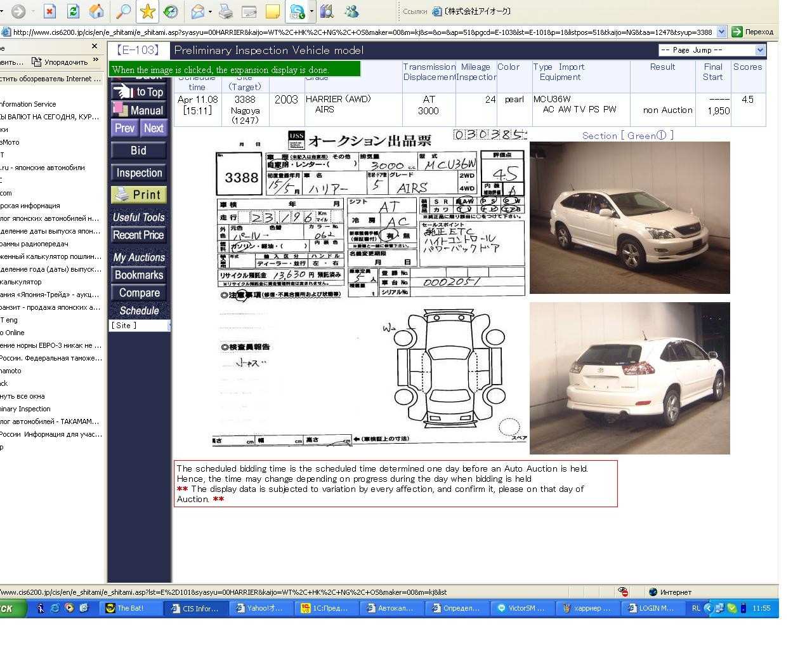This screenshot has width=812, height=650.
Task: Open the Page Jump dropdown
Action: click(x=712, y=50)
